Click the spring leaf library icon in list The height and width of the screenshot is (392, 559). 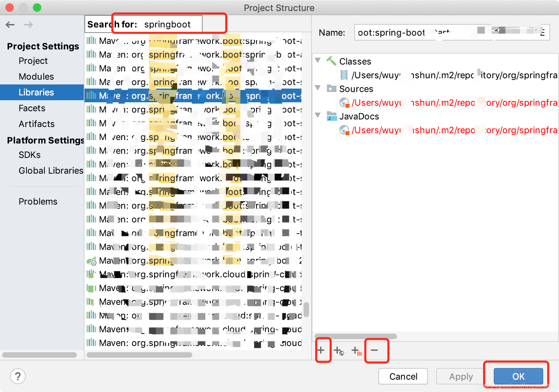point(91,261)
